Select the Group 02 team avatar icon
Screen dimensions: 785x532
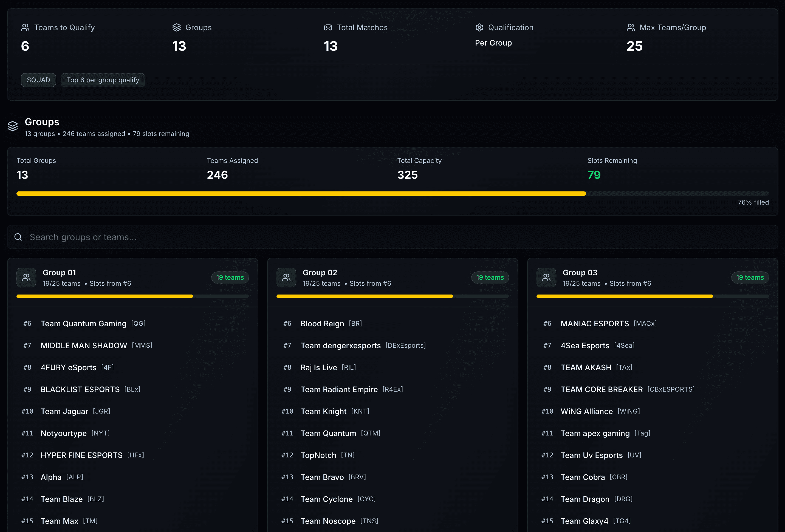pos(286,277)
